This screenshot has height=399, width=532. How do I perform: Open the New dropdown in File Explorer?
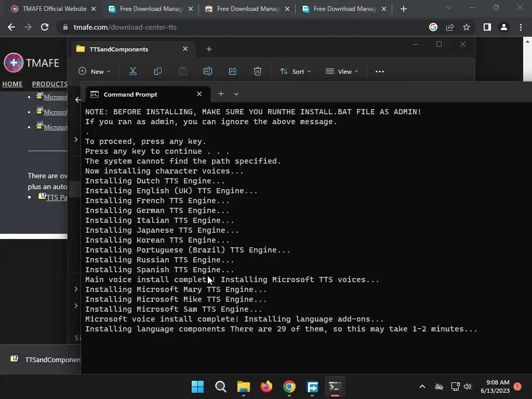click(95, 72)
